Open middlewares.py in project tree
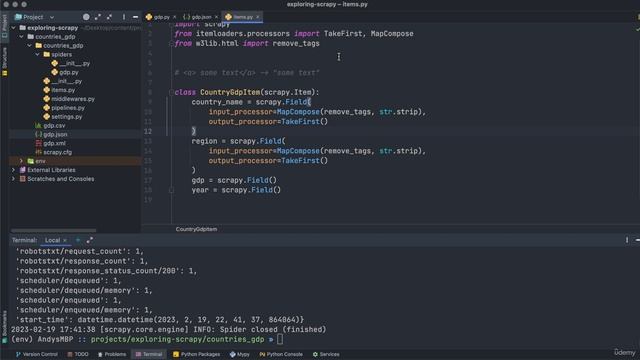 (69, 99)
